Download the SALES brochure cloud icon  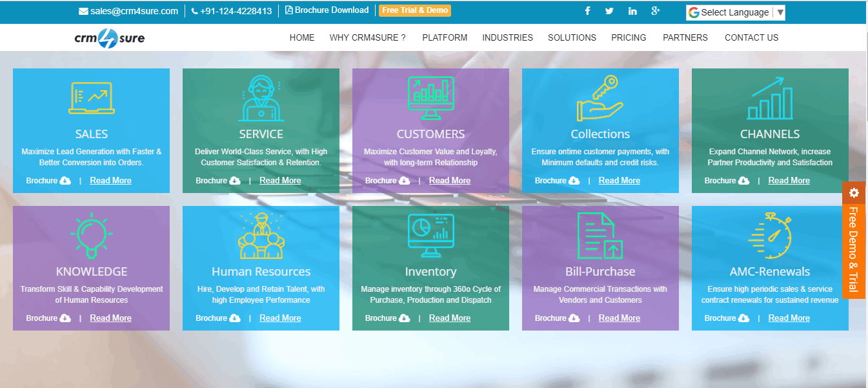pos(65,181)
